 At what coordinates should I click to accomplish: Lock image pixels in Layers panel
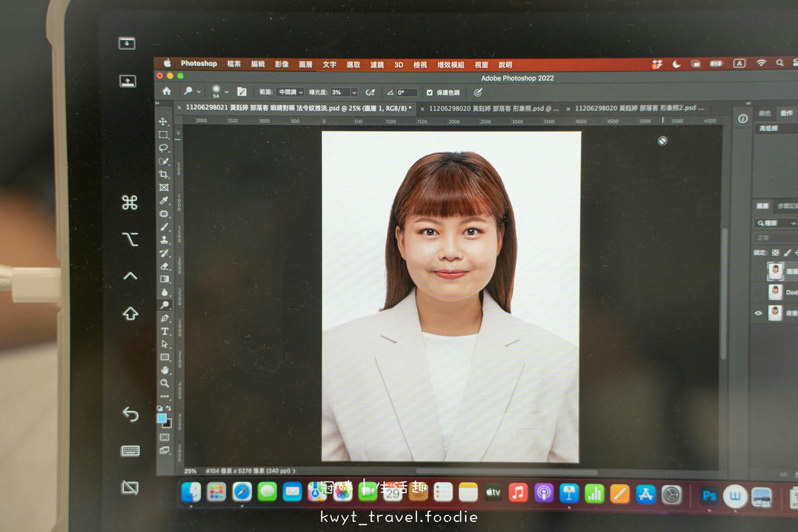tap(787, 253)
